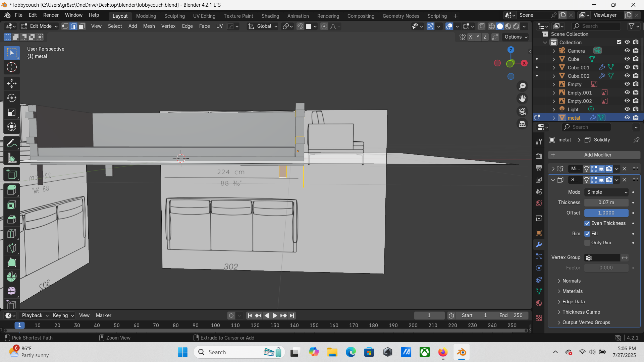Screen dimensions: 644x362
Task: Select the Cursor tool in toolbar
Action: [12, 67]
